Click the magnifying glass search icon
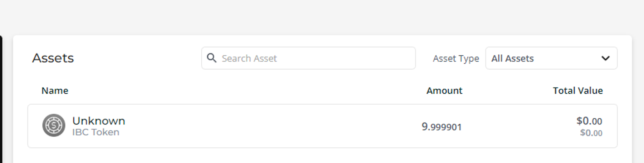 click(x=211, y=58)
